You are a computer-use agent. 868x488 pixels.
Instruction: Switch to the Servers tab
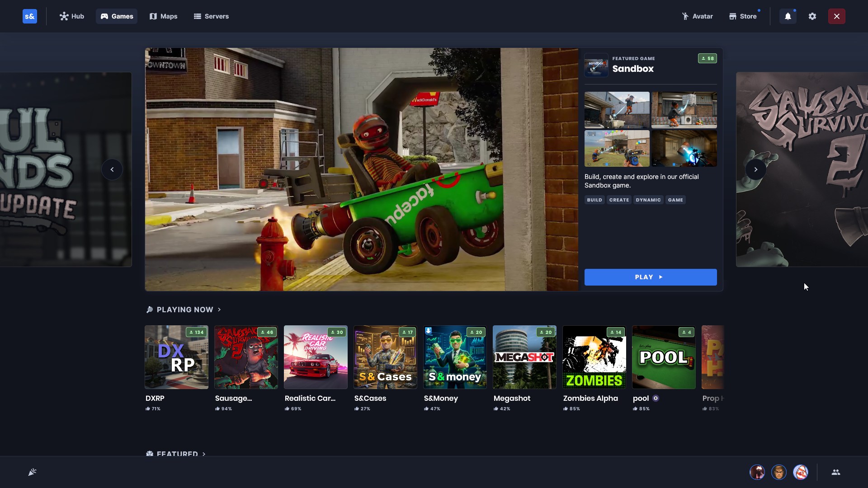tap(211, 16)
